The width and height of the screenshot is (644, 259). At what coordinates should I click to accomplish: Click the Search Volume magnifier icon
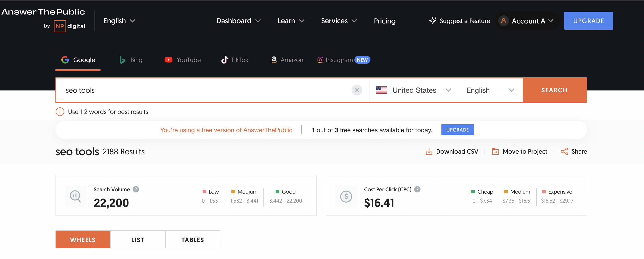pyautogui.click(x=75, y=197)
